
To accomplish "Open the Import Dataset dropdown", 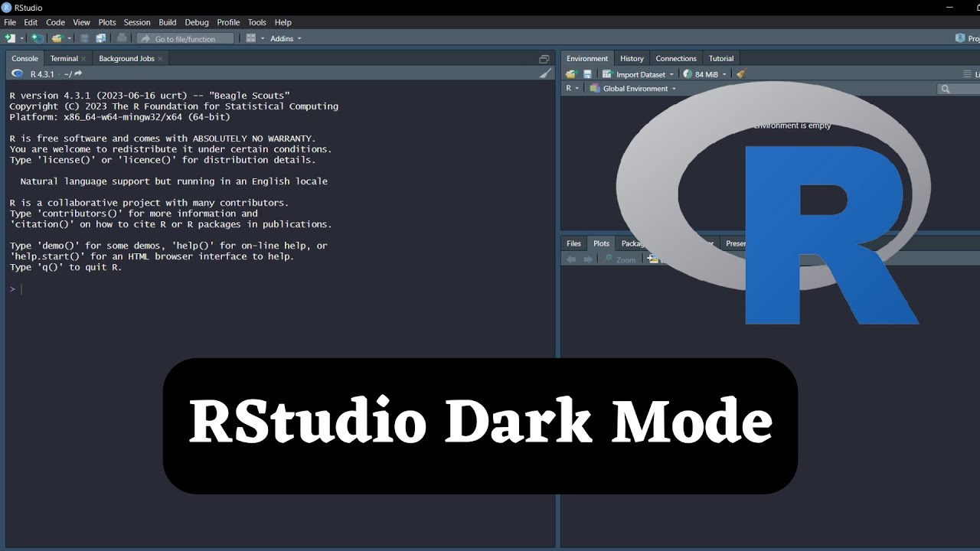I will pyautogui.click(x=639, y=74).
